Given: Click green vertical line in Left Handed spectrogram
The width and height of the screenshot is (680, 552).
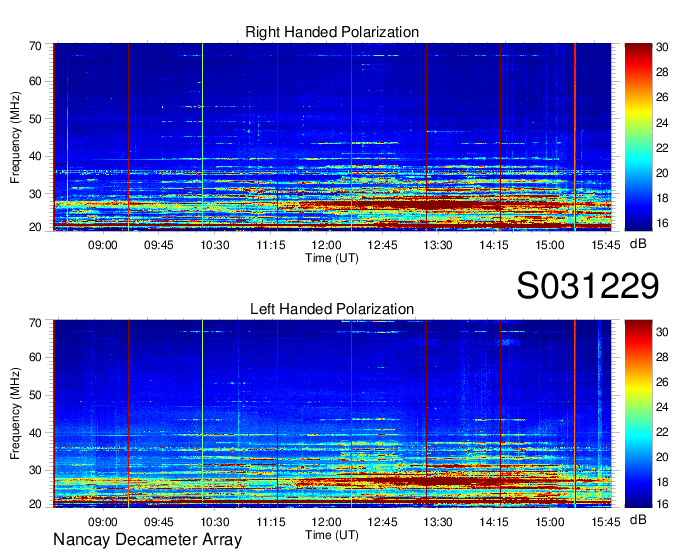Looking at the screenshot, I should click(x=203, y=413).
